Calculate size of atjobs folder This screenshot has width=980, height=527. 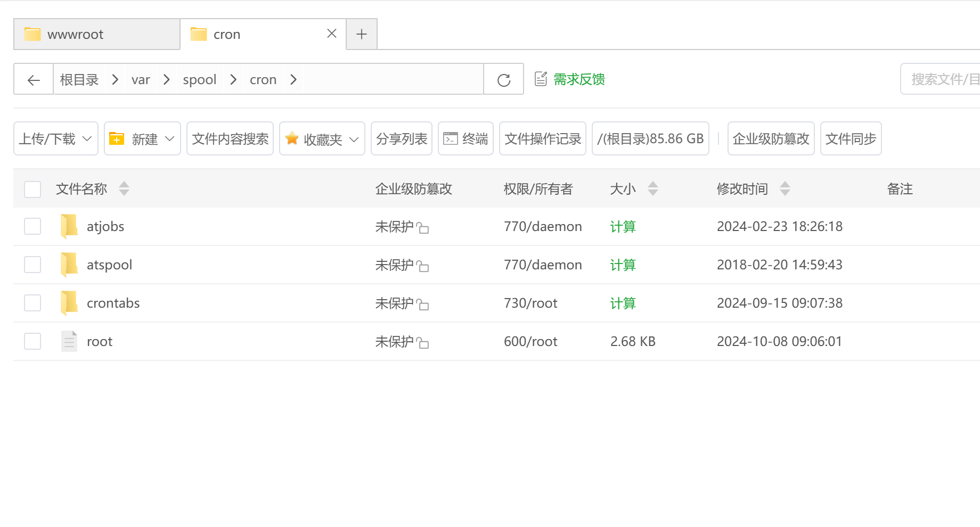click(x=623, y=227)
